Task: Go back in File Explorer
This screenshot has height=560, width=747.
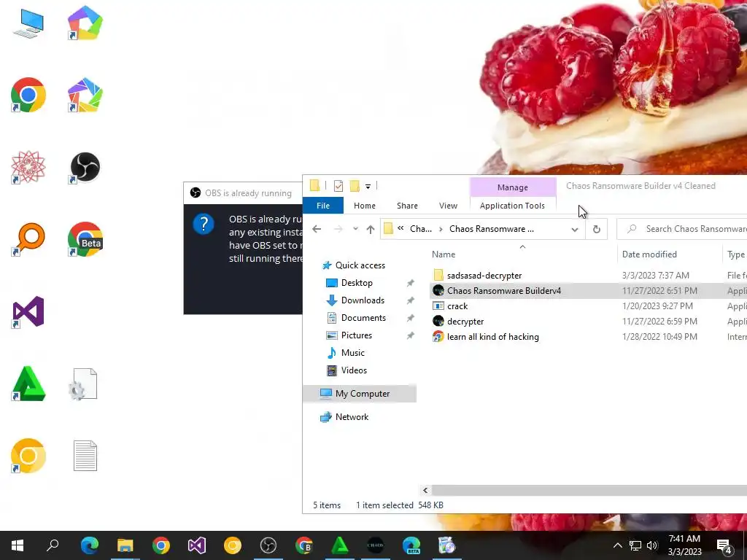Action: [317, 229]
